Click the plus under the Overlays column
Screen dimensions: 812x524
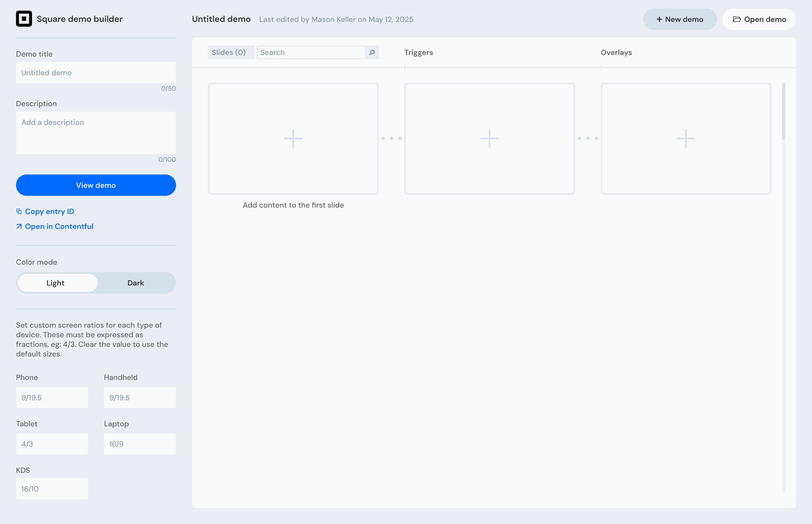click(686, 138)
